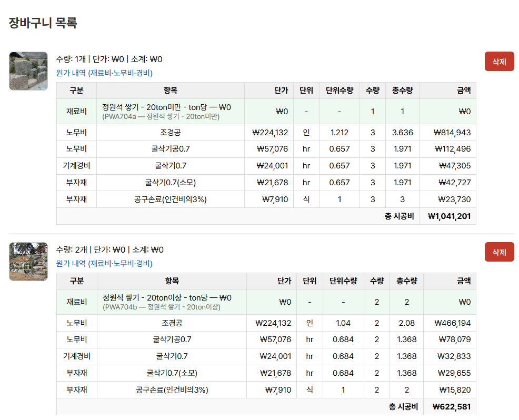
Task: Expand 원가 내역 link of first item
Action: coord(104,73)
